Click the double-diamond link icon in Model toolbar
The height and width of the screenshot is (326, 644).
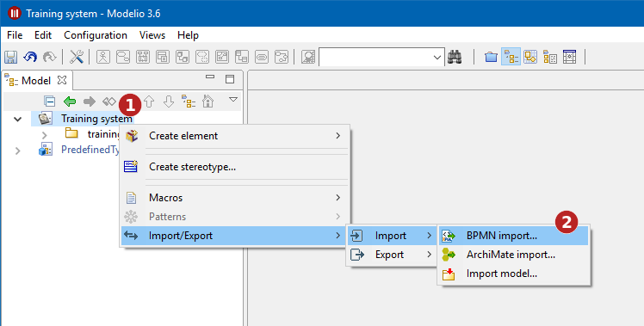pyautogui.click(x=108, y=101)
